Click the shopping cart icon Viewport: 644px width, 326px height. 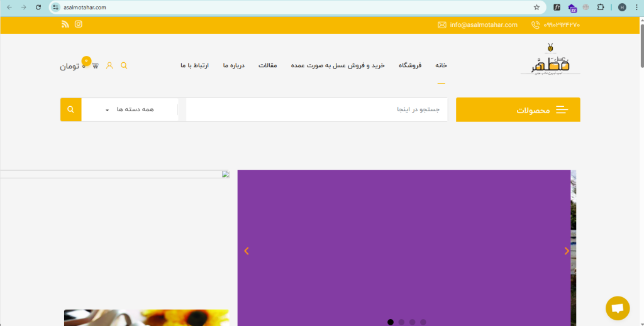coord(95,65)
